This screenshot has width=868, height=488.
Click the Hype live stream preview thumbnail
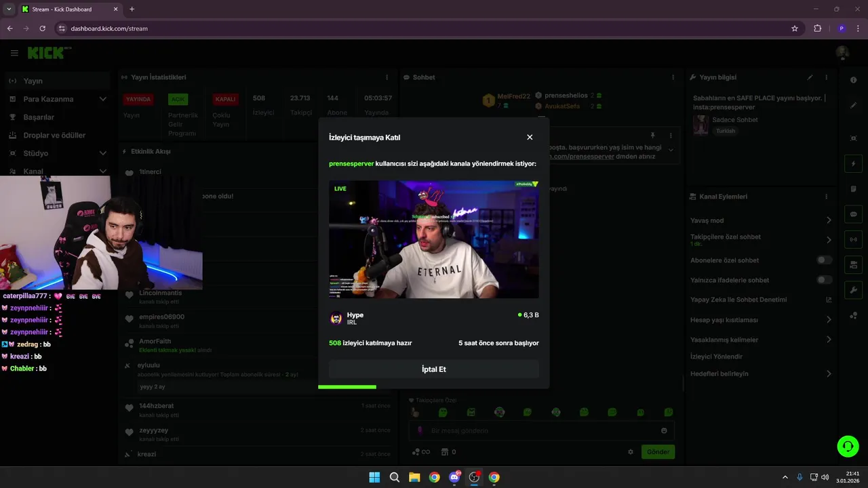434,239
